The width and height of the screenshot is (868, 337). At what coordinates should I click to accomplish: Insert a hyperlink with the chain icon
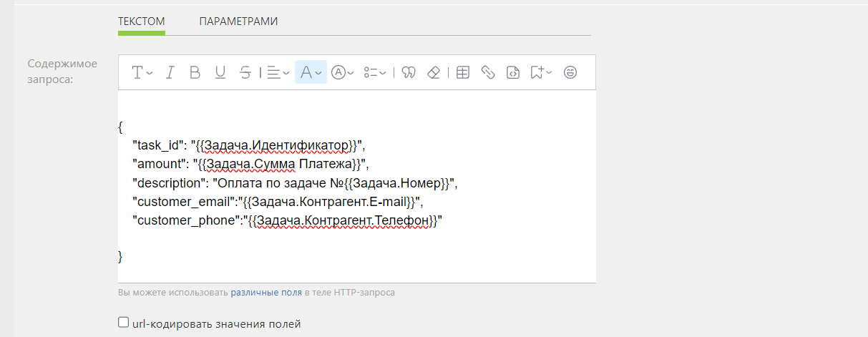[x=488, y=72]
